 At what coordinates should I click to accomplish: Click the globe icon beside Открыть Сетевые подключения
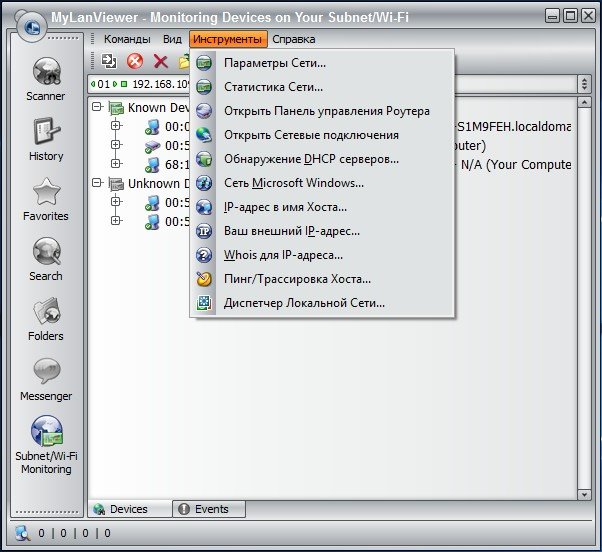pyautogui.click(x=204, y=135)
